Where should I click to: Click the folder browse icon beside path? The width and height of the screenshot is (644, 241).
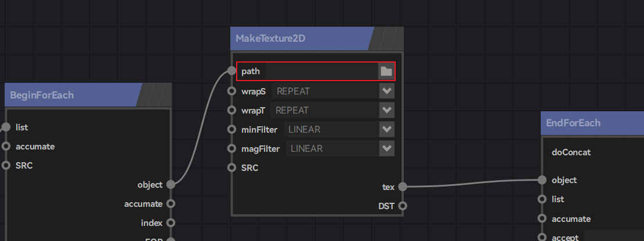[x=386, y=71]
